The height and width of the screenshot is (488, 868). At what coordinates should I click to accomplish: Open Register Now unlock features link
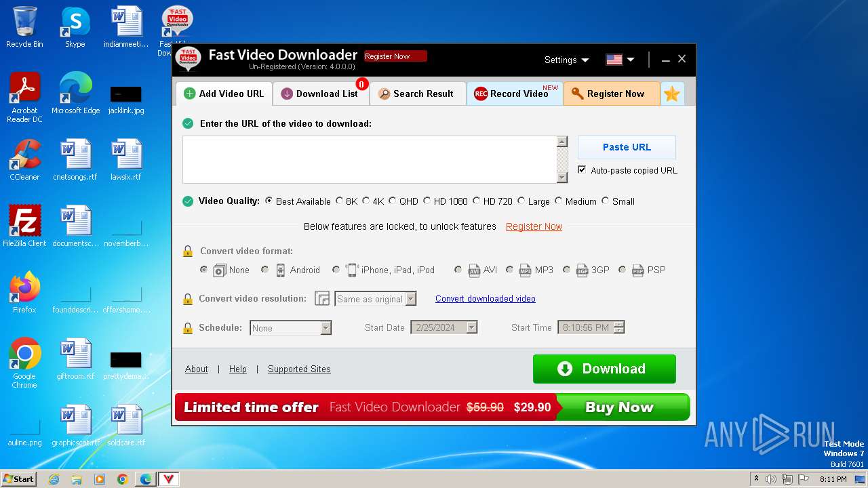point(534,226)
